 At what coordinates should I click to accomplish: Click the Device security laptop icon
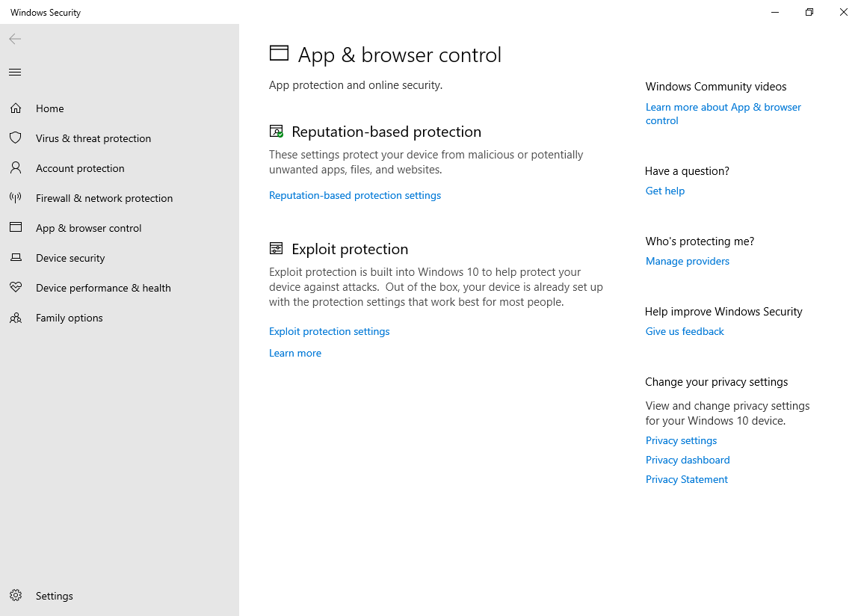pyautogui.click(x=15, y=258)
